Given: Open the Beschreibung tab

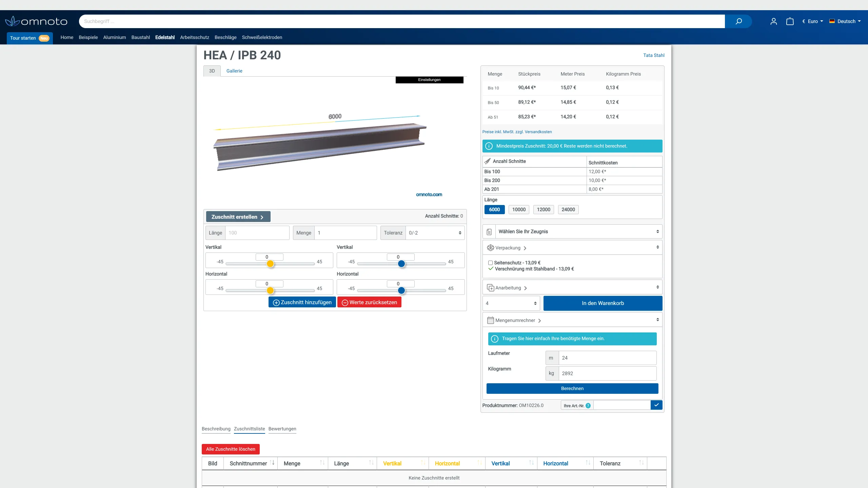Looking at the screenshot, I should pos(216,429).
